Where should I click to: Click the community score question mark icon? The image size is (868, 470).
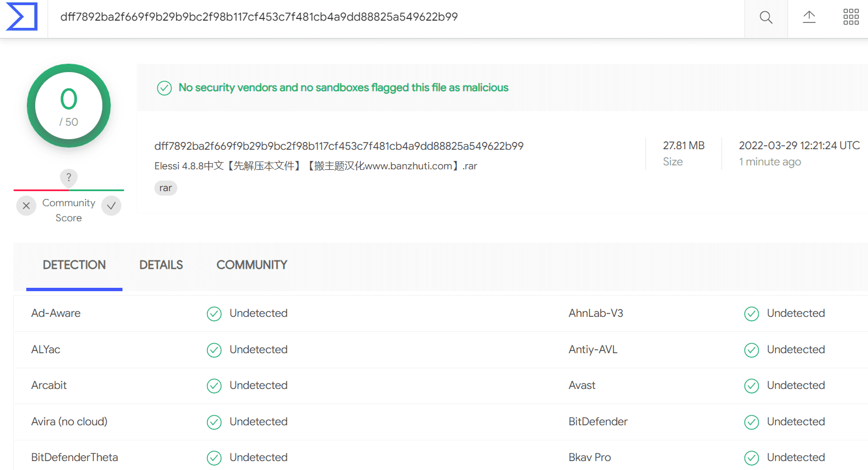tap(69, 178)
